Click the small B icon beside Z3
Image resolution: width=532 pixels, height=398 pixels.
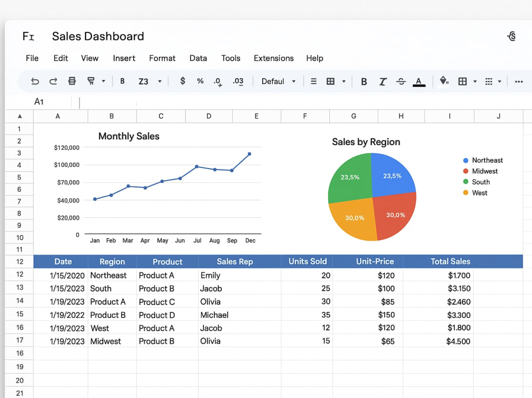click(x=122, y=81)
